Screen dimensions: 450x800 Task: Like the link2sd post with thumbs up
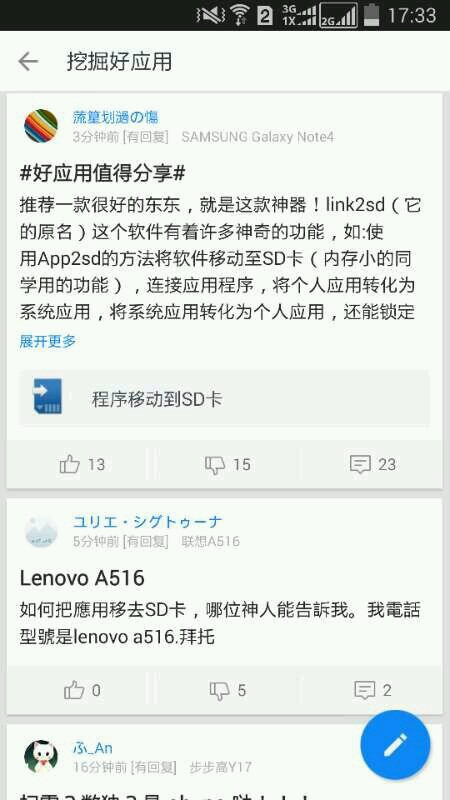82,464
